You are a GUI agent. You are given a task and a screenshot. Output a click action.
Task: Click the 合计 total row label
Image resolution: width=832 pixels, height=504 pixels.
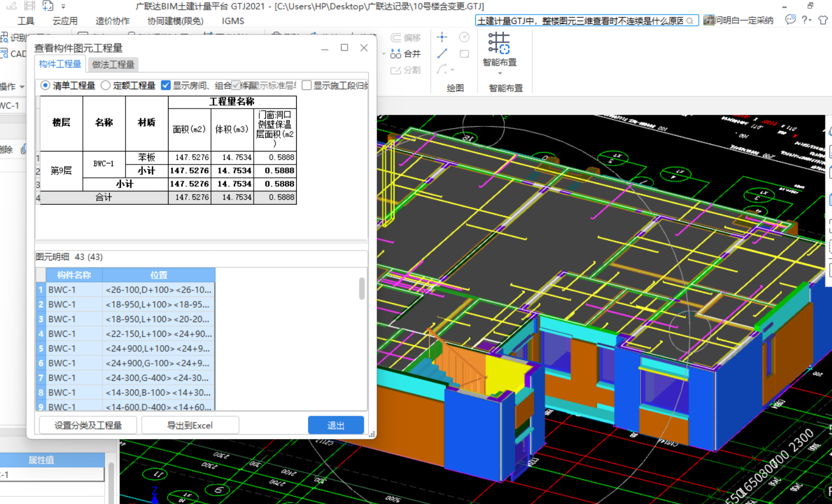point(104,197)
